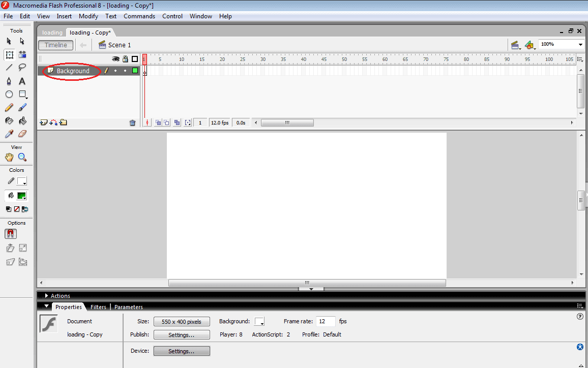Open the Modify menu
The height and width of the screenshot is (368, 588).
[88, 16]
